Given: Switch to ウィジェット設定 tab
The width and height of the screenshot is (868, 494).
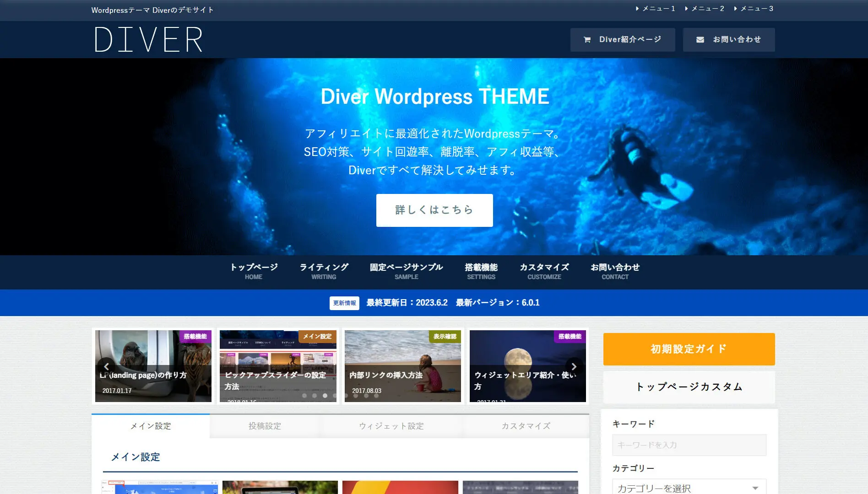Looking at the screenshot, I should point(391,426).
